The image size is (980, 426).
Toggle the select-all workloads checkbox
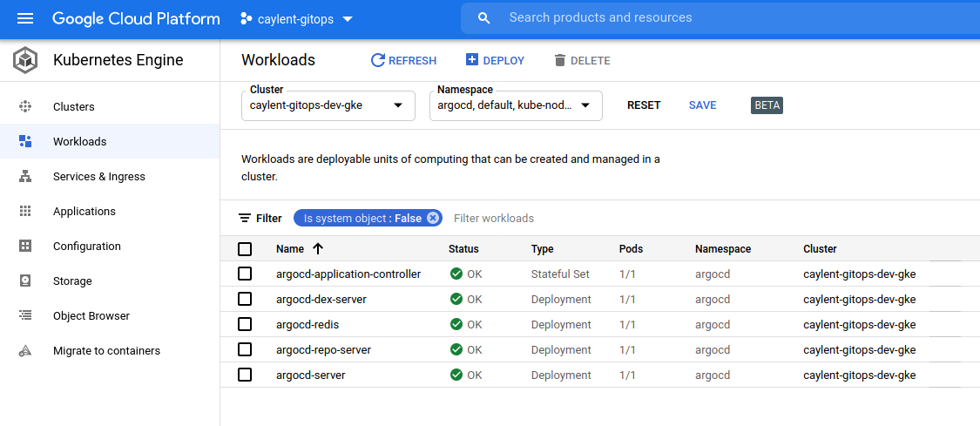(x=245, y=249)
